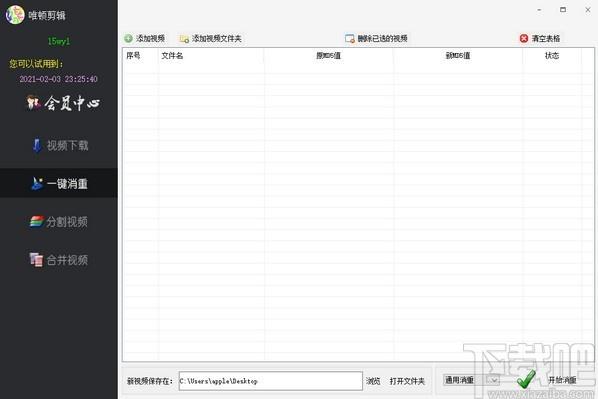Click the 新视频保存在 label
Viewport: 598px width, 399px height.
point(150,381)
